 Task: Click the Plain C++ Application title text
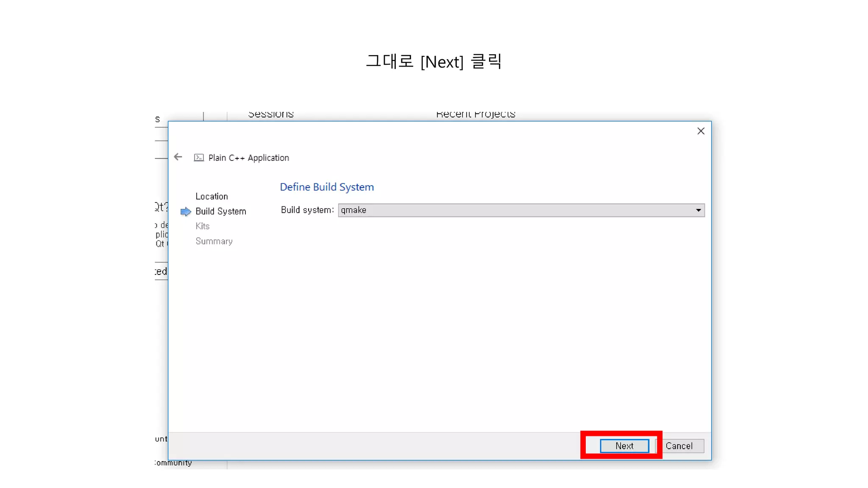click(x=248, y=158)
